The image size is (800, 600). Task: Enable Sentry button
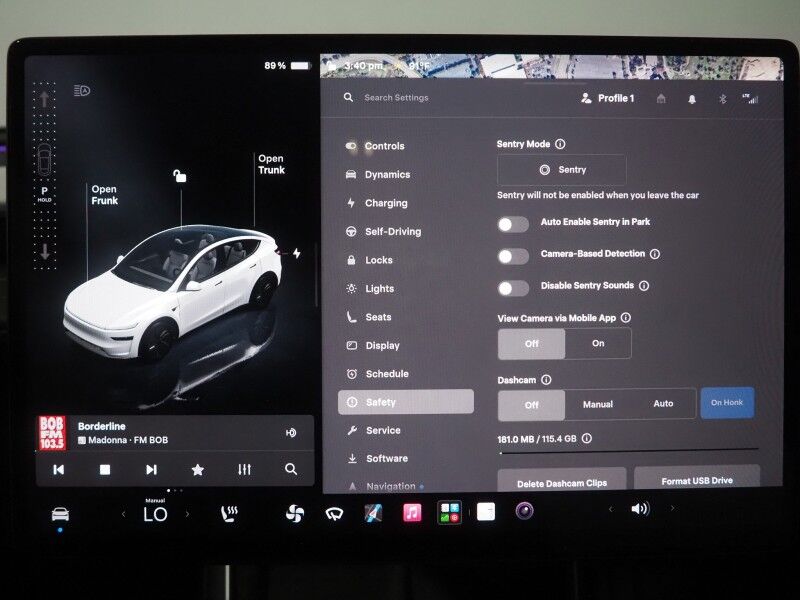(x=562, y=169)
